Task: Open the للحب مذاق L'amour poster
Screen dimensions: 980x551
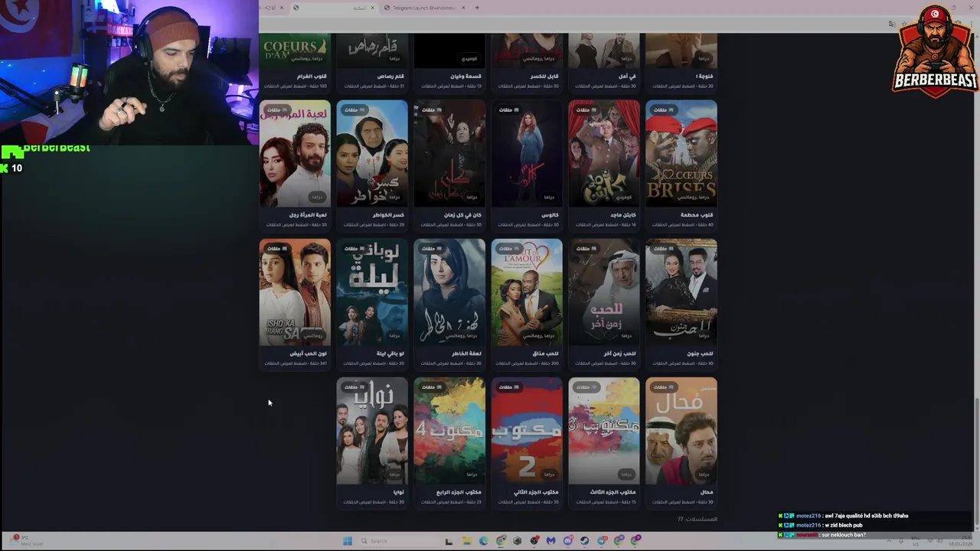Action: (527, 292)
